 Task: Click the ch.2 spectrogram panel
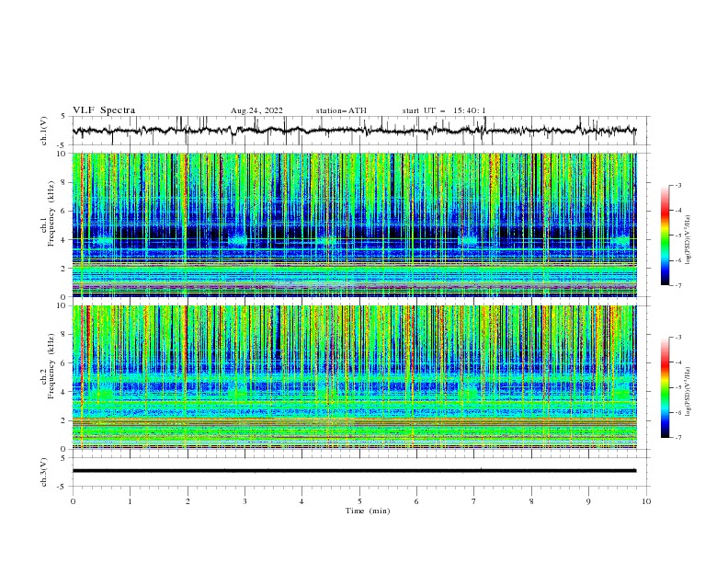pyautogui.click(x=355, y=377)
